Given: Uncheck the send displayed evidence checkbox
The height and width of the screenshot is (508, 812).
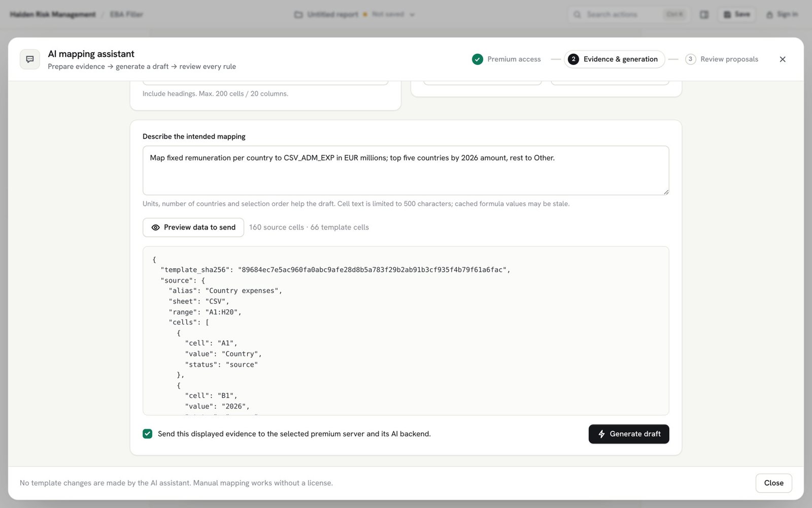Looking at the screenshot, I should (148, 434).
